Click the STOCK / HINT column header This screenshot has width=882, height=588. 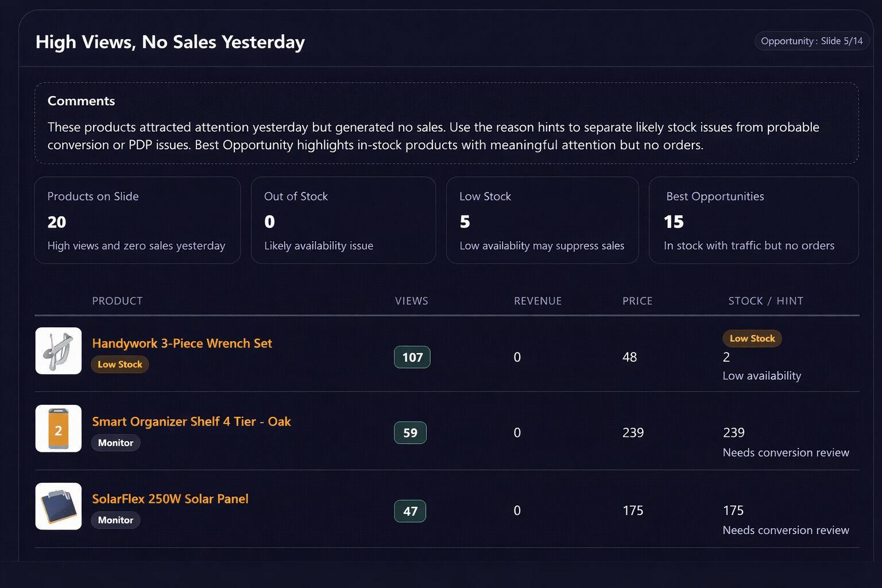(x=765, y=301)
